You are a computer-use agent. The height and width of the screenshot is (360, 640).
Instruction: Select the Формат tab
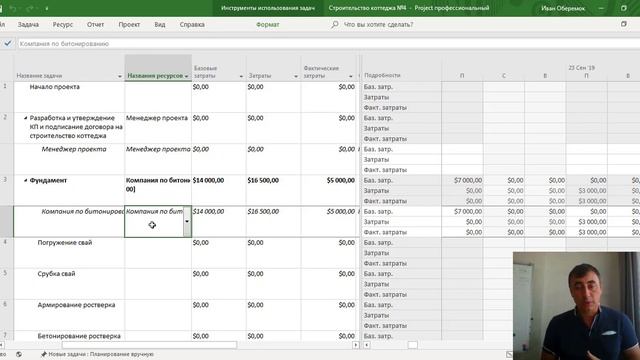(267, 24)
